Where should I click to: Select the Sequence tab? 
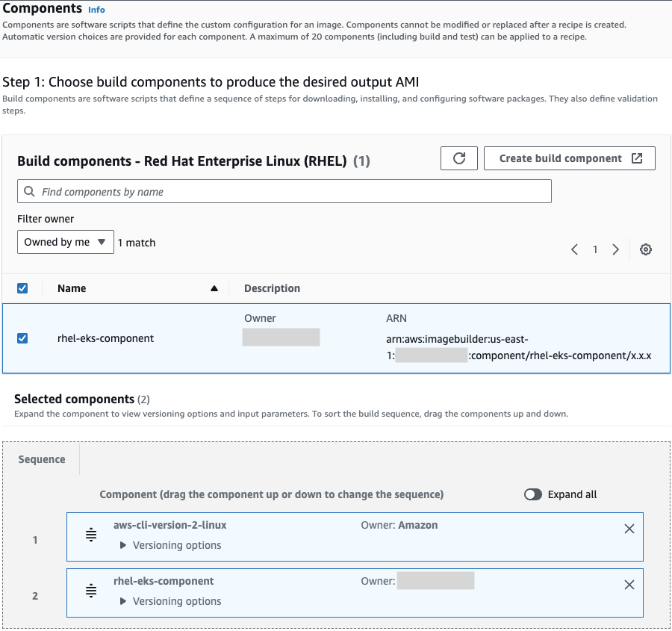[x=41, y=459]
